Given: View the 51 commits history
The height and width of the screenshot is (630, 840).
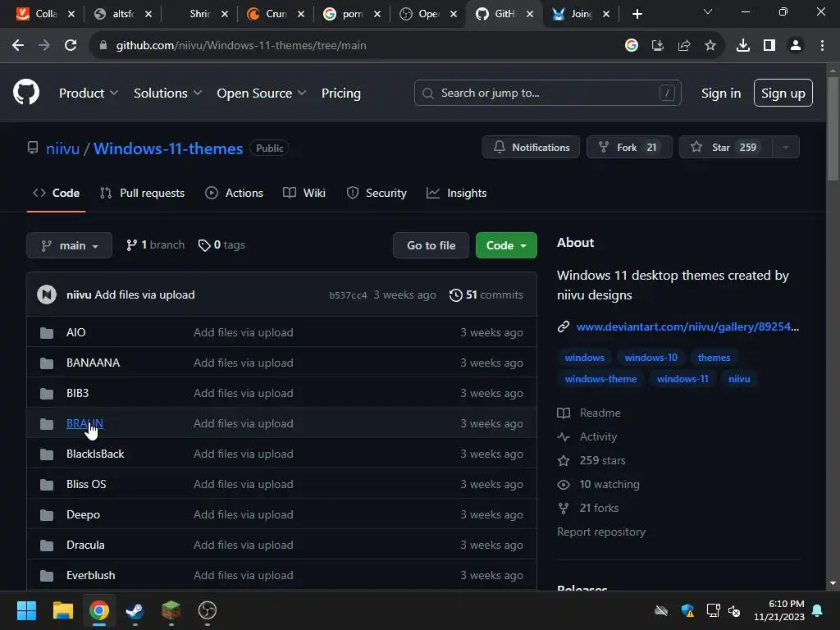Looking at the screenshot, I should click(486, 294).
